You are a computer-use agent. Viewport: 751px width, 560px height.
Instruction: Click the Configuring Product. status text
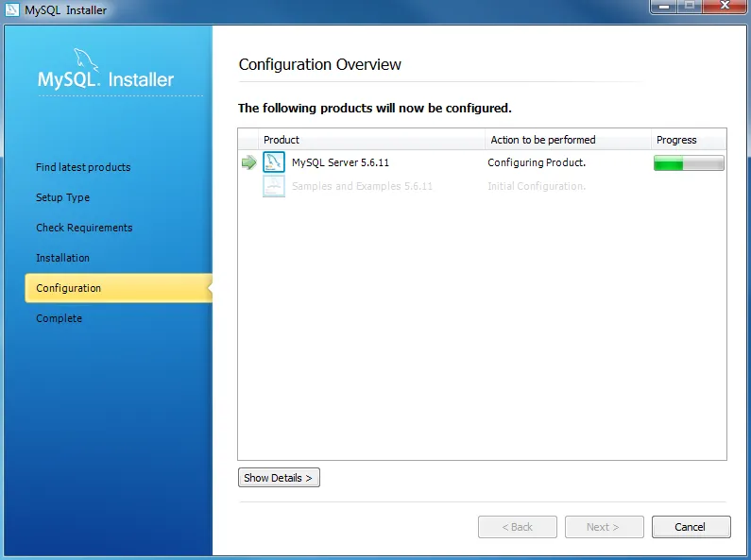pyautogui.click(x=537, y=162)
